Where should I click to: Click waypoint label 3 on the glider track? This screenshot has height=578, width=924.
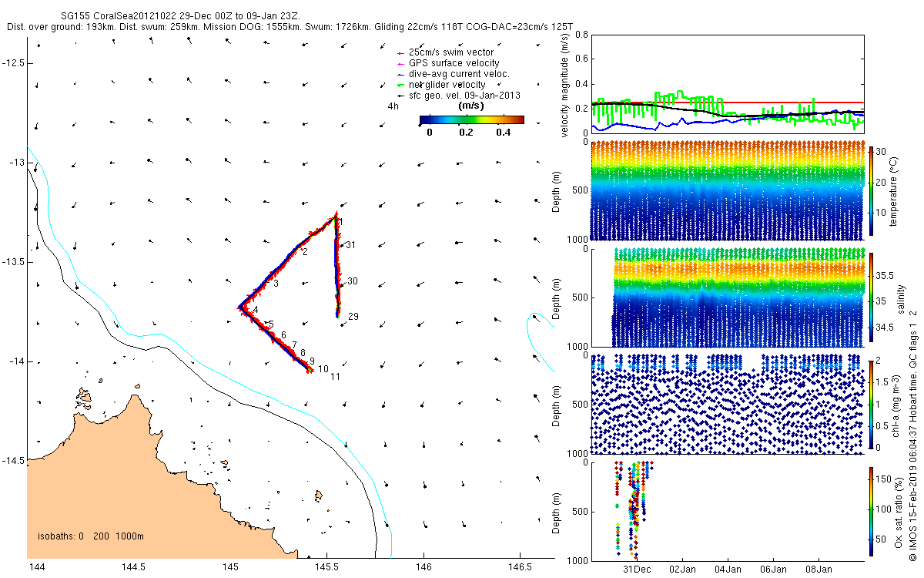click(x=276, y=284)
